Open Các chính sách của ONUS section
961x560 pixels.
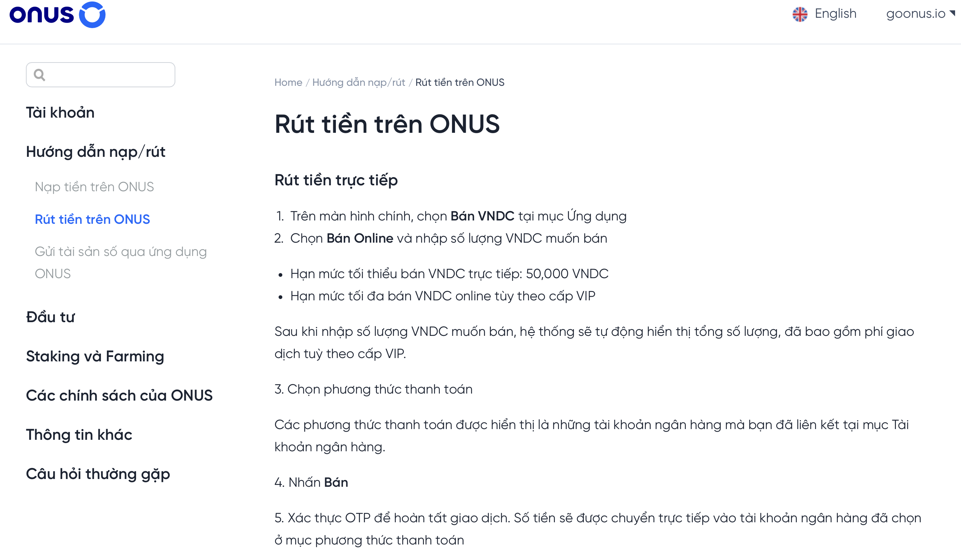(x=119, y=396)
